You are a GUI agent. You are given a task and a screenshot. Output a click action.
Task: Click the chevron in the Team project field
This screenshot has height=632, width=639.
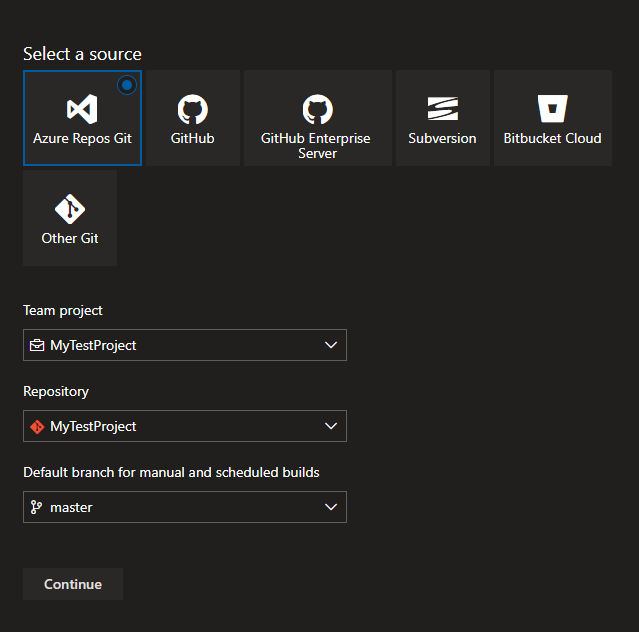pos(331,345)
